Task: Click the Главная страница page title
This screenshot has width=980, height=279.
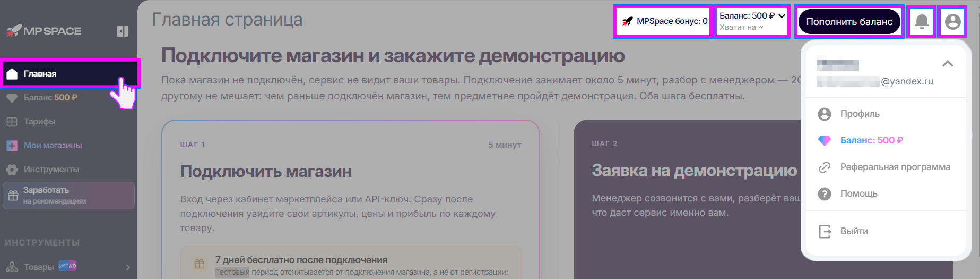Action: 227,20
